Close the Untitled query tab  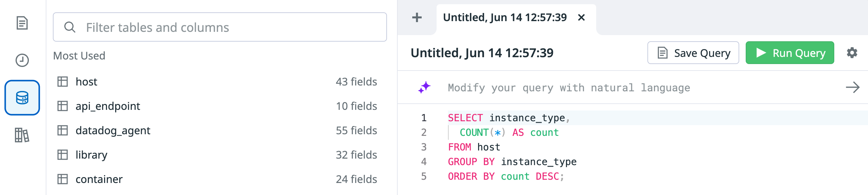point(581,17)
